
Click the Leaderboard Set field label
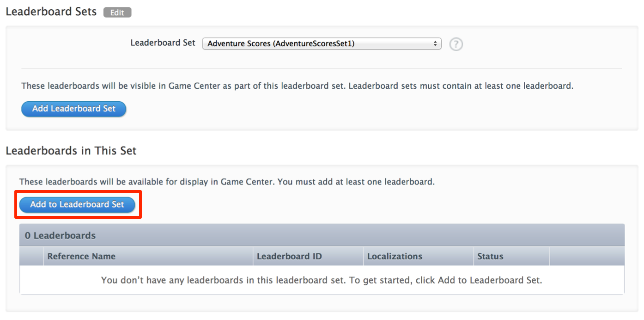click(x=163, y=43)
